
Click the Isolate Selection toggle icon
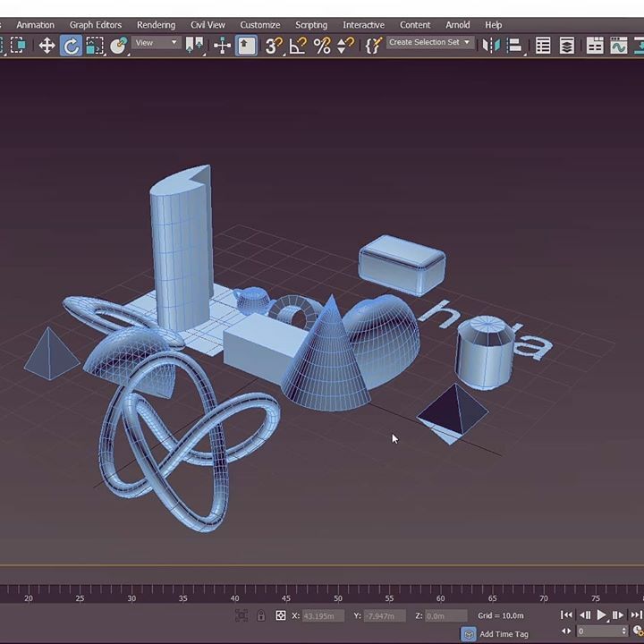click(x=241, y=615)
